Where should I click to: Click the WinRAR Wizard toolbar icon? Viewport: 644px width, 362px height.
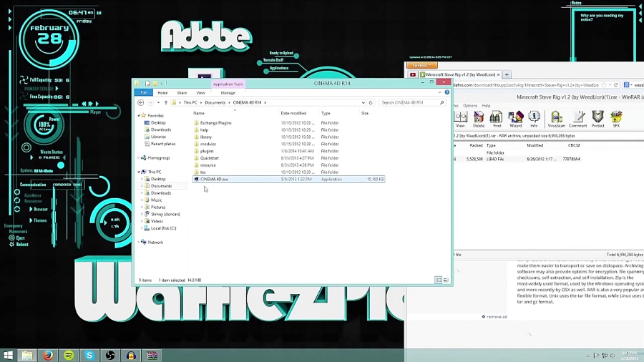515,118
